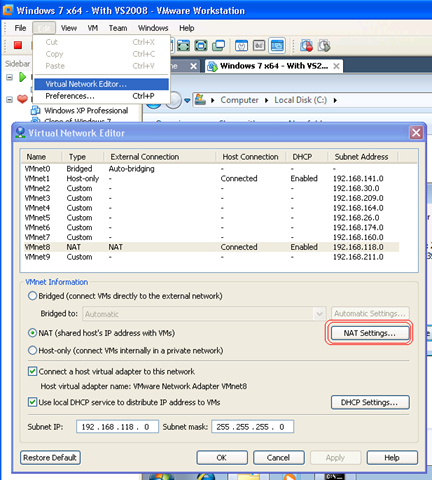432x480 pixels.
Task: Click the Unity mode toolbar icon
Action: (x=201, y=45)
